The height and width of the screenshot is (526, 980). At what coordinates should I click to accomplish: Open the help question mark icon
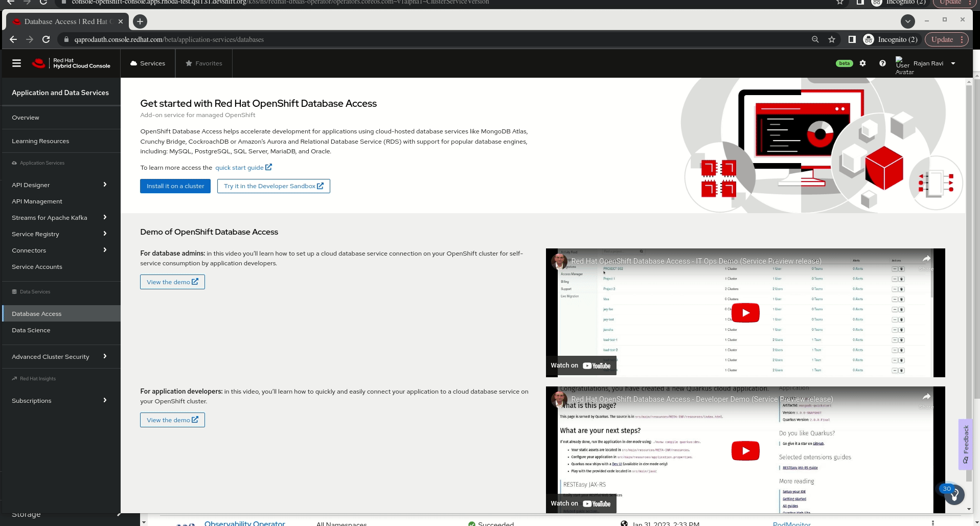click(882, 63)
